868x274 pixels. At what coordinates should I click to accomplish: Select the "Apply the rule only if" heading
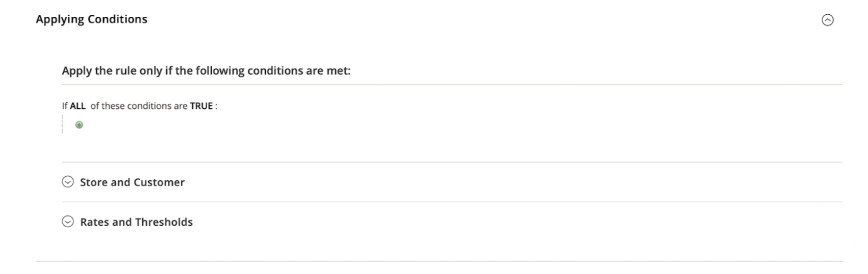pyautogui.click(x=206, y=71)
